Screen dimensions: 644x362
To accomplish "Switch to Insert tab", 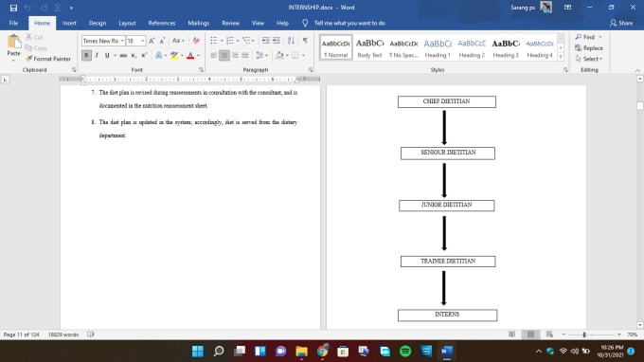I will (69, 23).
